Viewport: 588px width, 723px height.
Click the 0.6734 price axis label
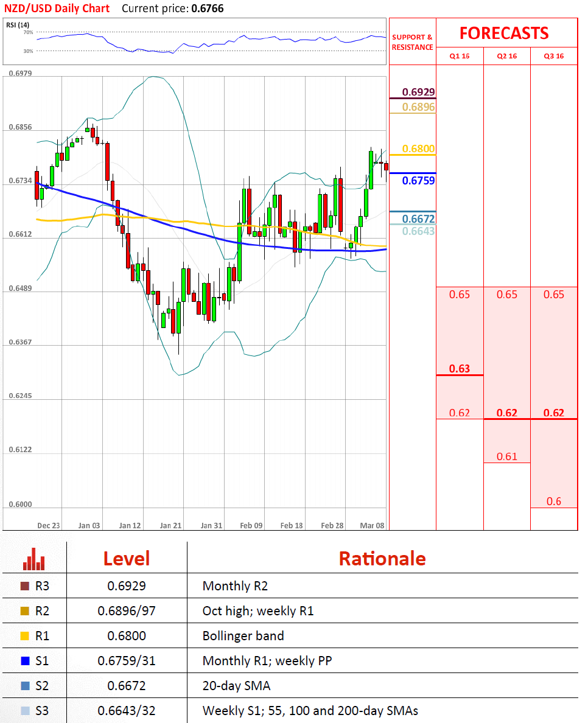(x=20, y=180)
